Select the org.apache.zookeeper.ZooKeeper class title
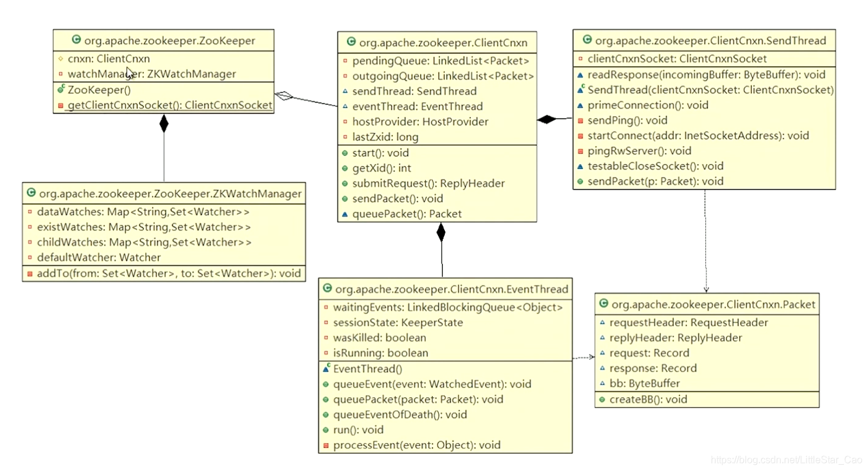Viewport: 868px width, 471px height. pos(170,41)
